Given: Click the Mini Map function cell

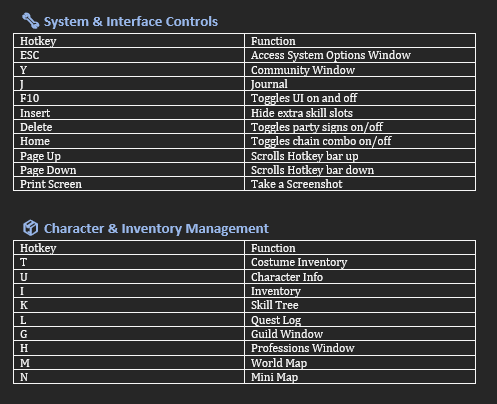Looking at the screenshot, I should point(360,377).
